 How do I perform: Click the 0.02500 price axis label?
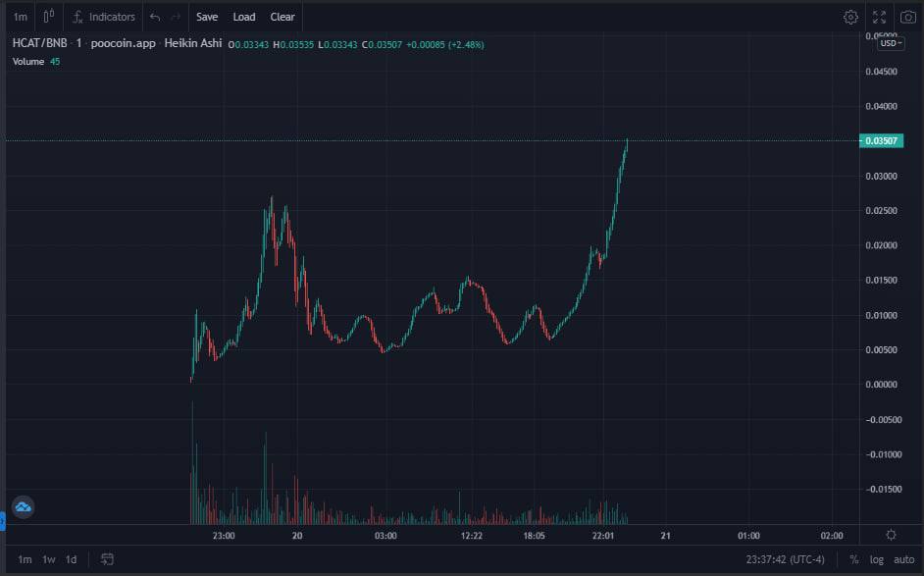tap(881, 210)
